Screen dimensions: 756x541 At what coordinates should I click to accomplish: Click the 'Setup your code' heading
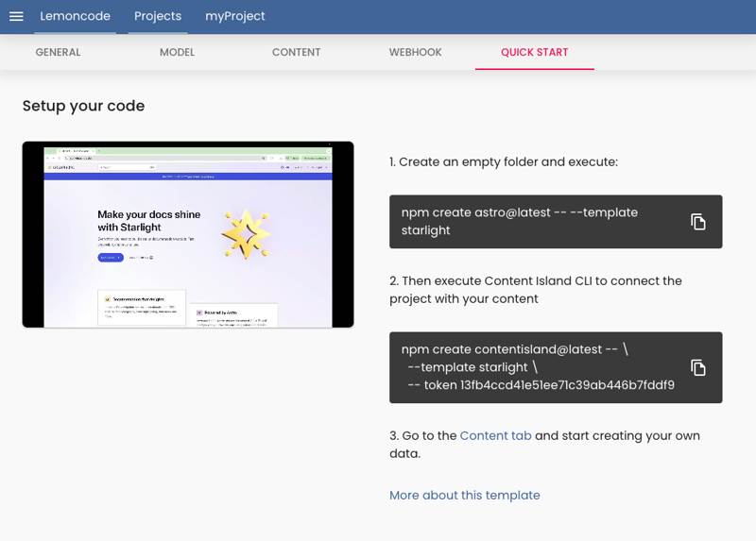coord(83,106)
